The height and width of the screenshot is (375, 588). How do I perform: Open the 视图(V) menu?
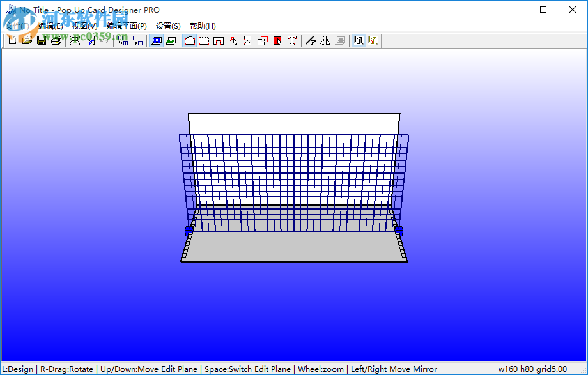pyautogui.click(x=85, y=26)
